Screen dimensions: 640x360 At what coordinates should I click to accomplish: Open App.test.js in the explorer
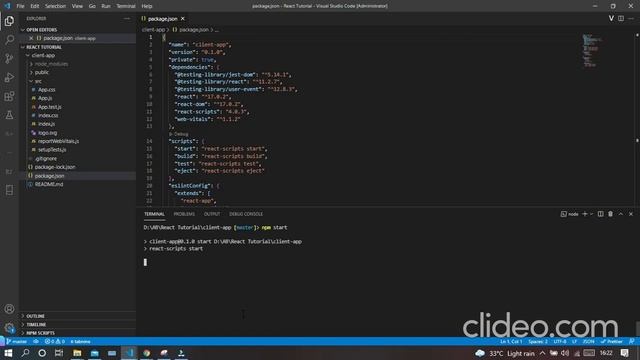tap(78, 107)
